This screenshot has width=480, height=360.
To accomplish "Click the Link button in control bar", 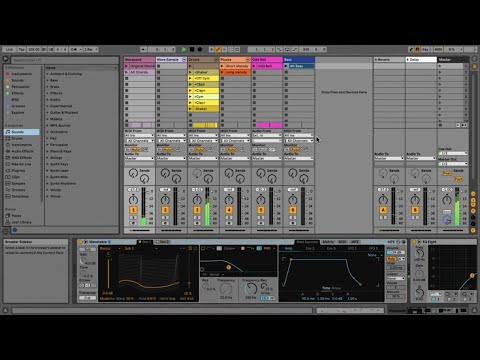I will 10,49.
